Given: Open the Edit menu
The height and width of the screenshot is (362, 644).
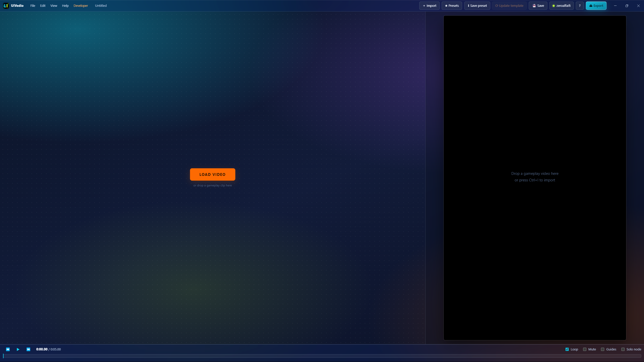Looking at the screenshot, I should click(x=43, y=6).
